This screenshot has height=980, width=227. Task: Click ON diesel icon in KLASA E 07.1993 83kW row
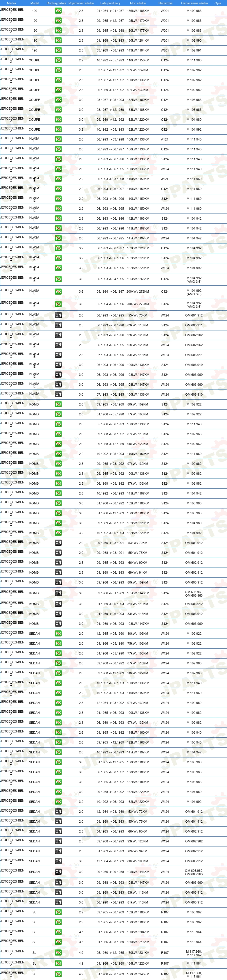58,355
